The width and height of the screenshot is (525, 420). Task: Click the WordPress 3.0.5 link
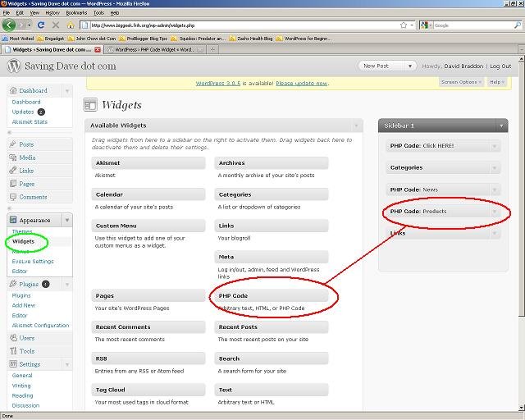click(x=218, y=84)
